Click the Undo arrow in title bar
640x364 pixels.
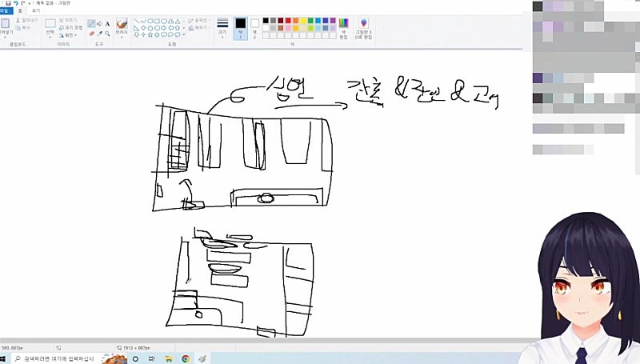[15, 3]
